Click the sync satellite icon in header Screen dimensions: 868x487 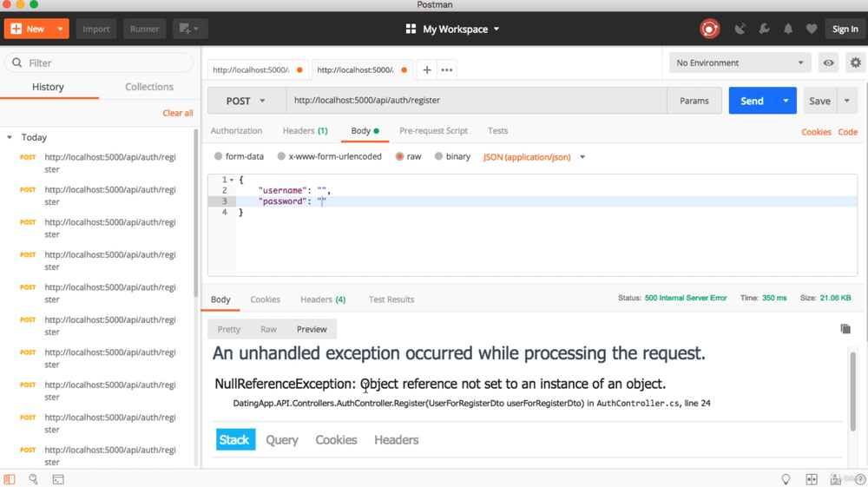pos(740,29)
